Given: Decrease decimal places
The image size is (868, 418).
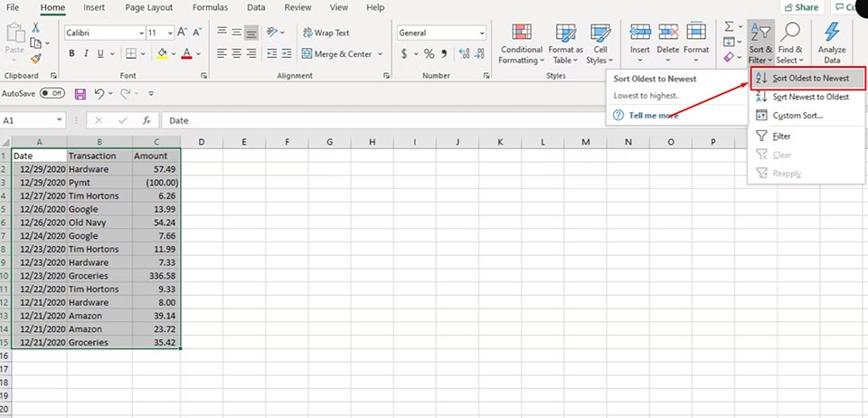Looking at the screenshot, I should (x=479, y=53).
